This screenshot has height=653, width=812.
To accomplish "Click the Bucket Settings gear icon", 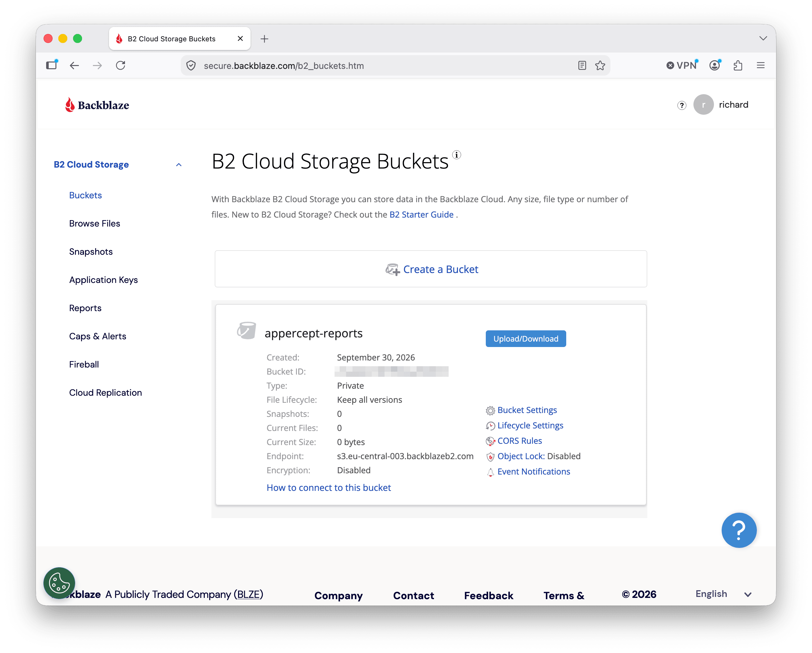I will 490,410.
